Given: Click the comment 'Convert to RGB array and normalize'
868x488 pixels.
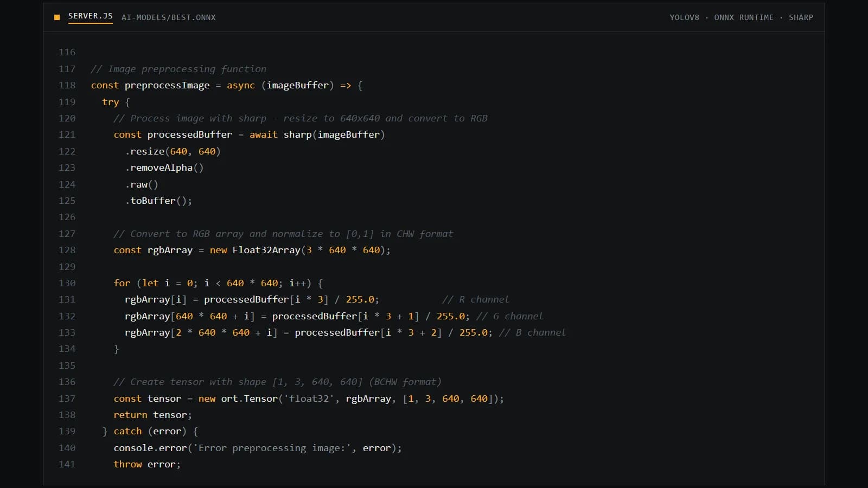Looking at the screenshot, I should (283, 234).
